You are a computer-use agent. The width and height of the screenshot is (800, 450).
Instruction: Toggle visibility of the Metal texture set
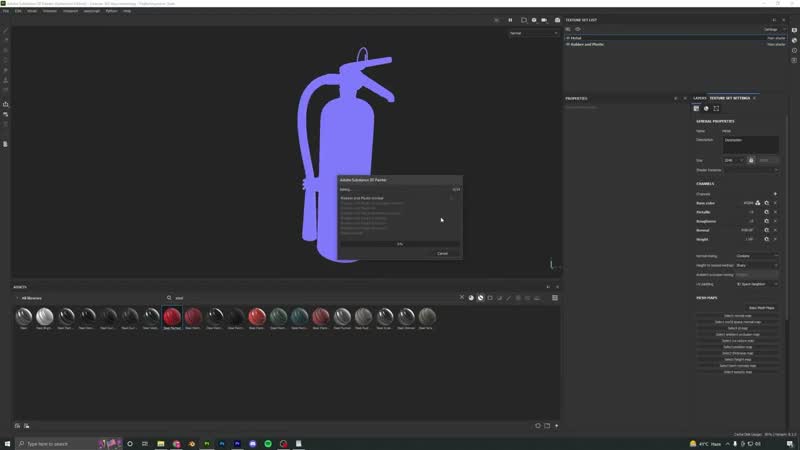click(568, 38)
